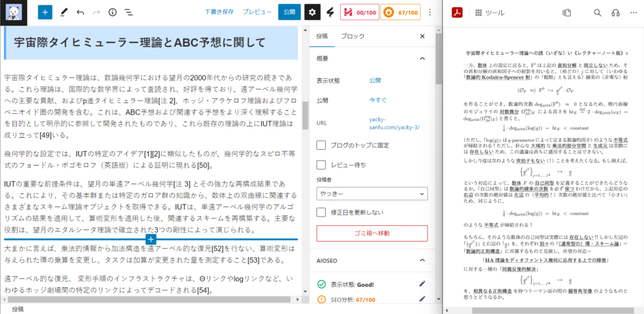Switch to the ブロック tab

coord(353,36)
